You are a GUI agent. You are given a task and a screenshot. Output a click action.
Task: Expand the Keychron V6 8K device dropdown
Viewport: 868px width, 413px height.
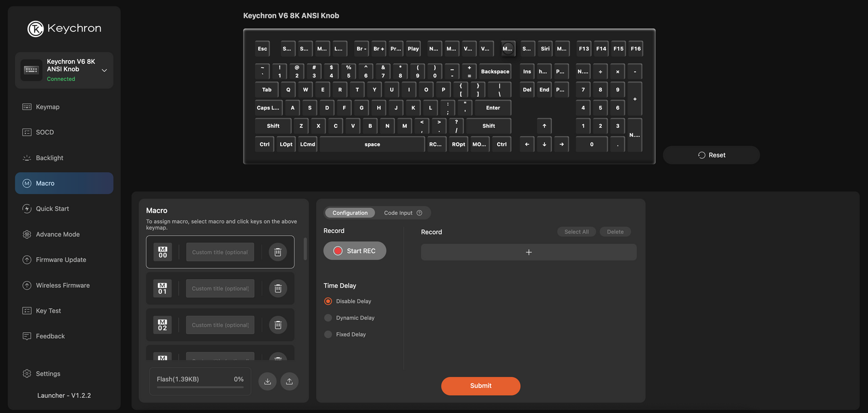(104, 70)
